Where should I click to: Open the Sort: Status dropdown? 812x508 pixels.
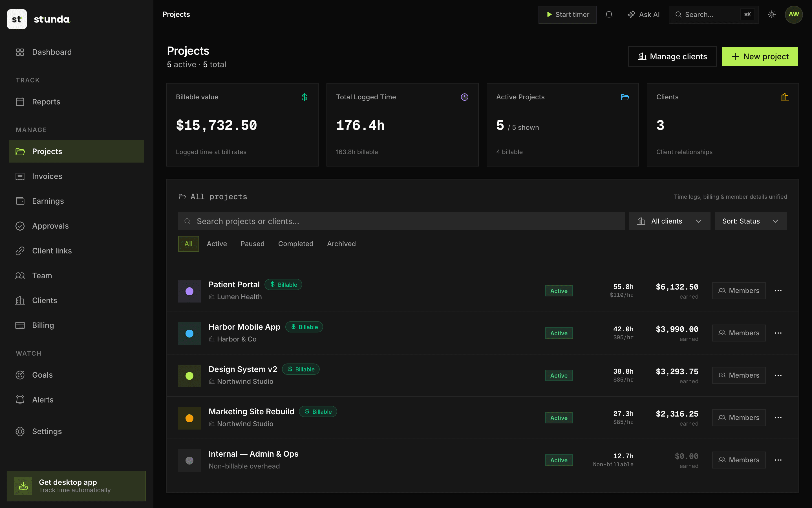click(751, 221)
